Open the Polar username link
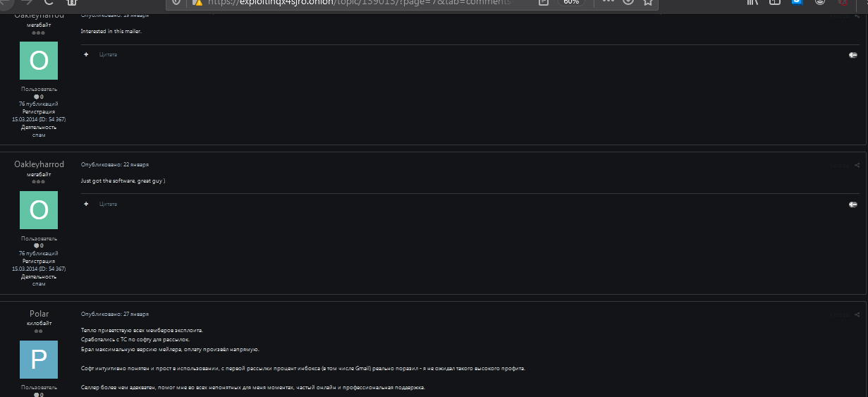 [39, 314]
